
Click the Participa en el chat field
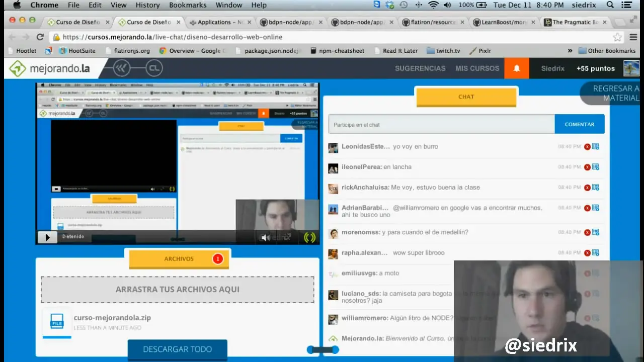(x=441, y=124)
